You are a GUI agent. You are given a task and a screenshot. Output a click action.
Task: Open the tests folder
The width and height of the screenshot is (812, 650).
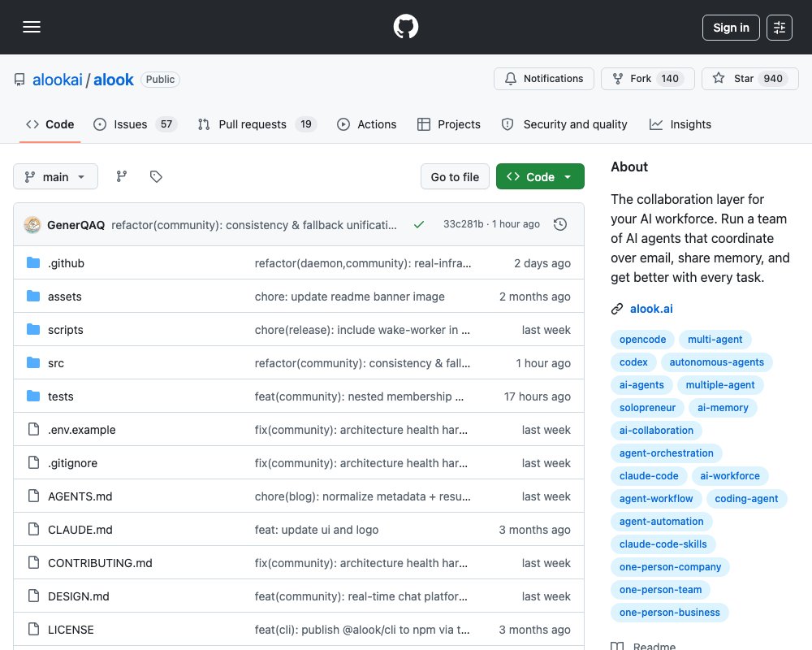(x=61, y=396)
